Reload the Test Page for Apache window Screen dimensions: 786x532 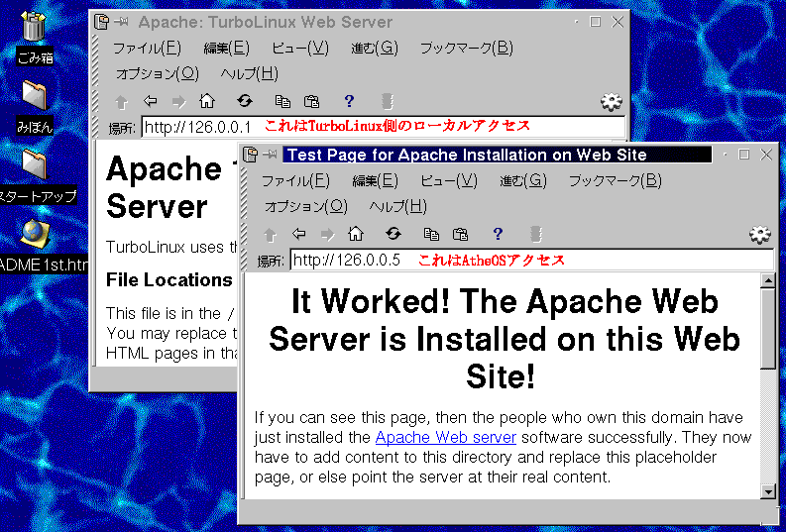click(x=393, y=234)
